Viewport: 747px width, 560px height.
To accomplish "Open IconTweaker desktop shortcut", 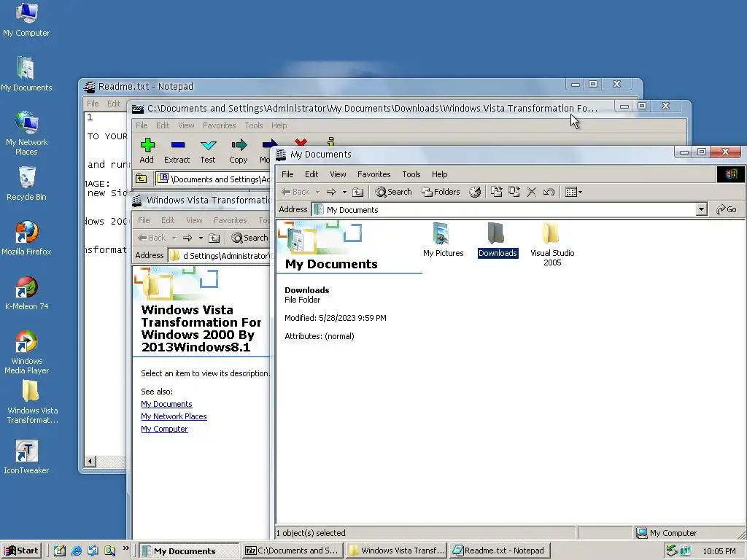I will pos(27,457).
